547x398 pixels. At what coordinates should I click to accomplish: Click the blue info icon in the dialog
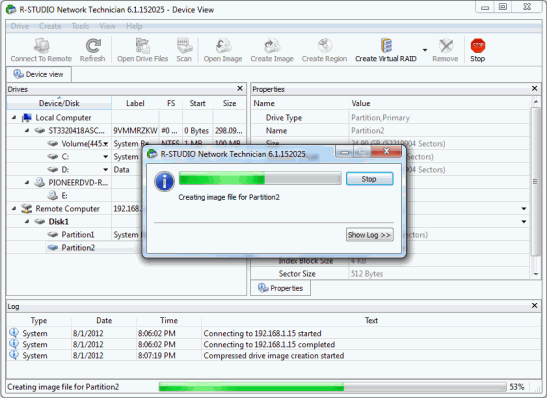click(164, 181)
